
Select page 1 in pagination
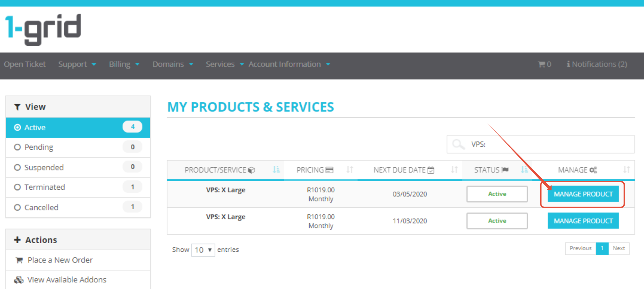(x=602, y=249)
